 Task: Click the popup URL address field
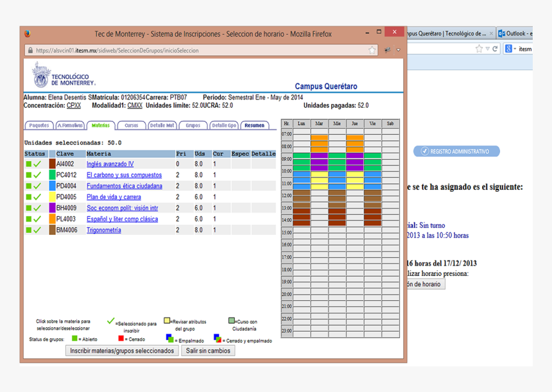[x=193, y=51]
